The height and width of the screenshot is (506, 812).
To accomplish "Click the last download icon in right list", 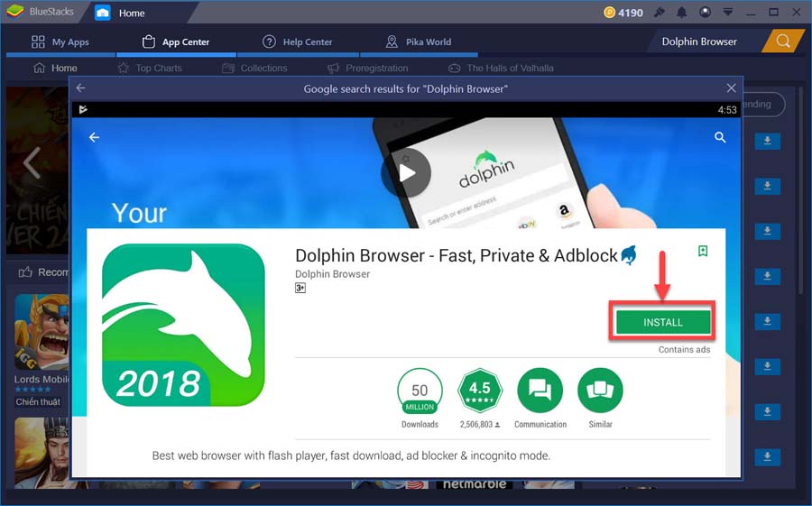I will click(768, 456).
